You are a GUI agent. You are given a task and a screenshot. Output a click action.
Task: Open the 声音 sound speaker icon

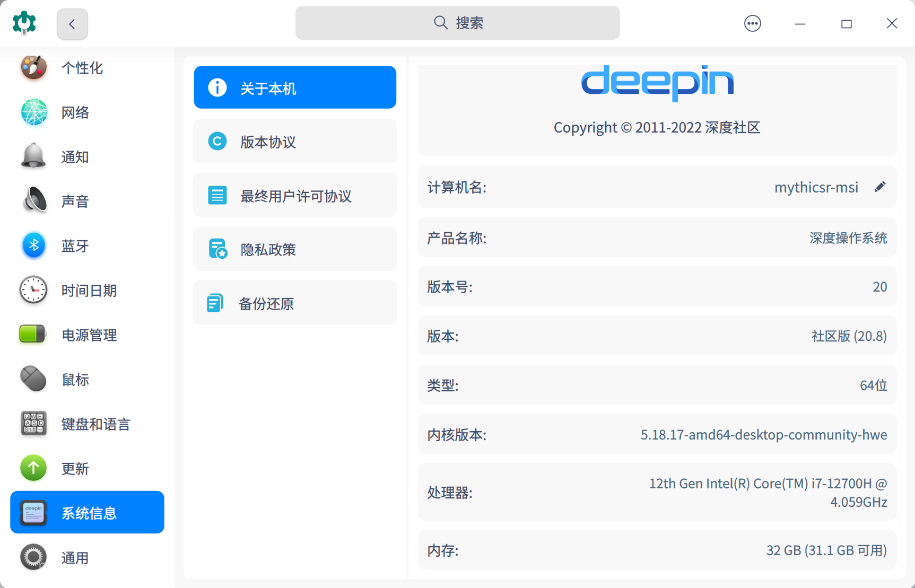[34, 200]
